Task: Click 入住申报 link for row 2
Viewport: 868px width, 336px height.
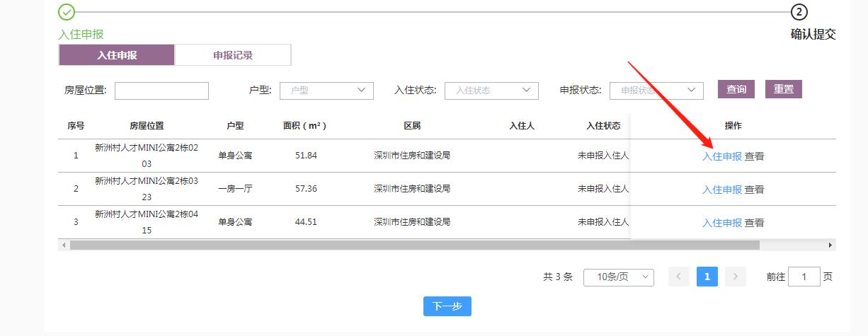Action: pos(721,190)
